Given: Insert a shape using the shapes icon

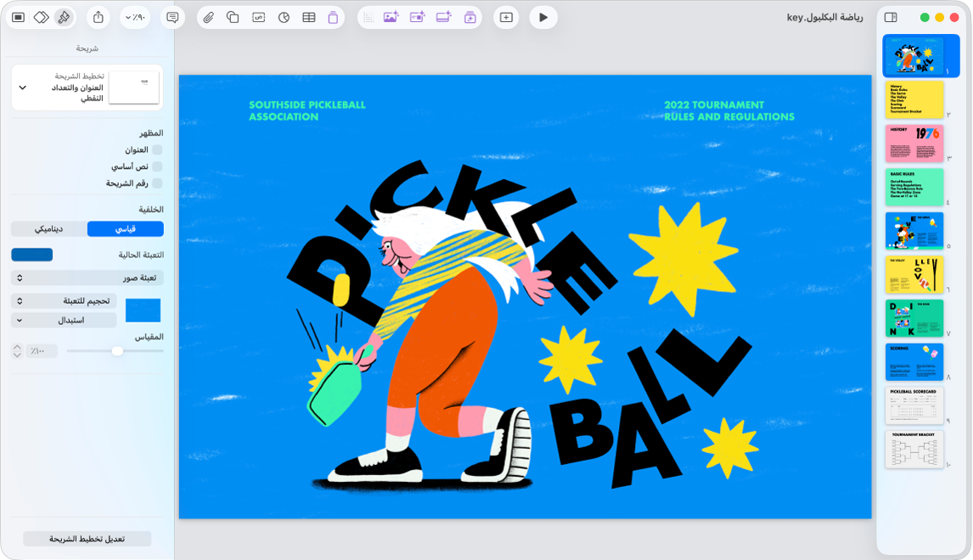Looking at the screenshot, I should click(233, 17).
